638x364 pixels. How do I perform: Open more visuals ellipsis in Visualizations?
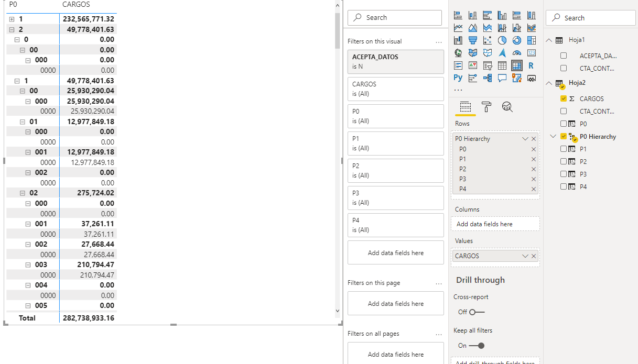458,89
